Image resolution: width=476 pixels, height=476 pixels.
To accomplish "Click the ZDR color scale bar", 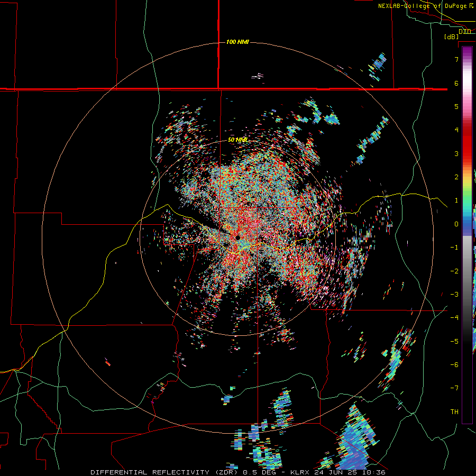I will (x=467, y=235).
